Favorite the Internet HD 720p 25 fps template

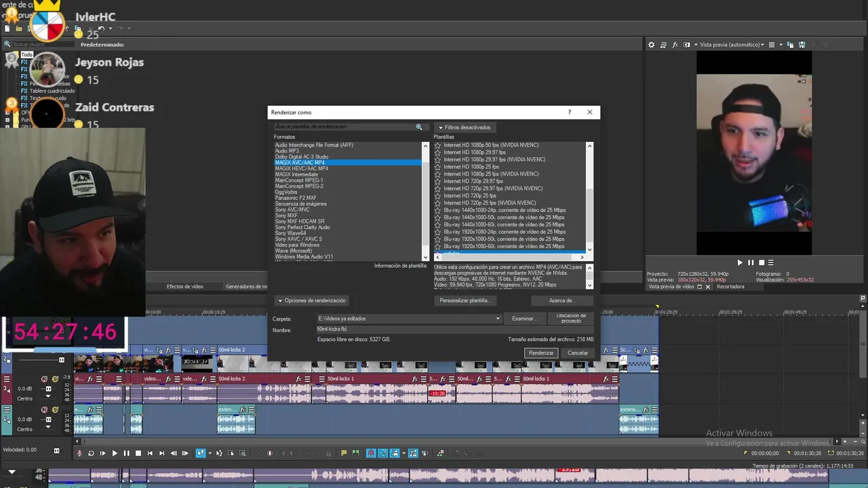tap(437, 196)
